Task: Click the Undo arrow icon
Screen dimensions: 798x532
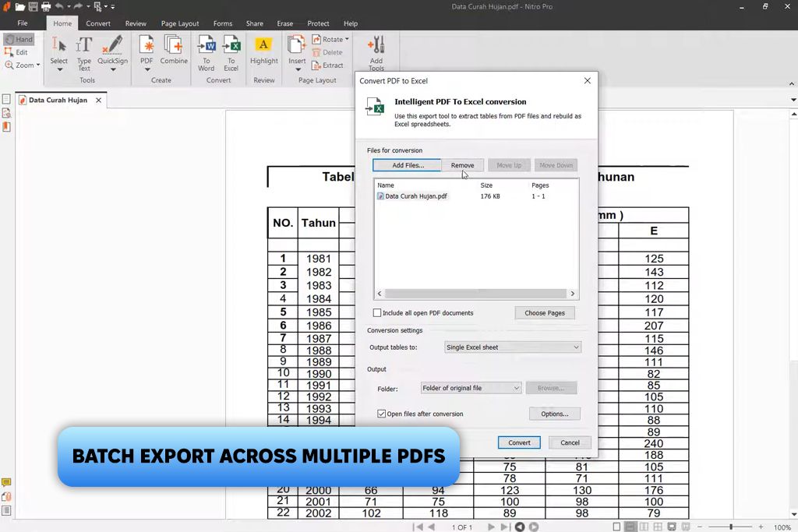Action: tap(59, 6)
